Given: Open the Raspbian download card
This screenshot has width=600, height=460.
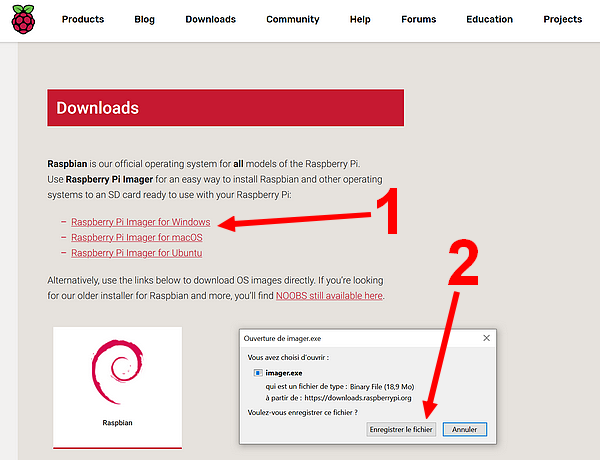Looking at the screenshot, I should 117,387.
